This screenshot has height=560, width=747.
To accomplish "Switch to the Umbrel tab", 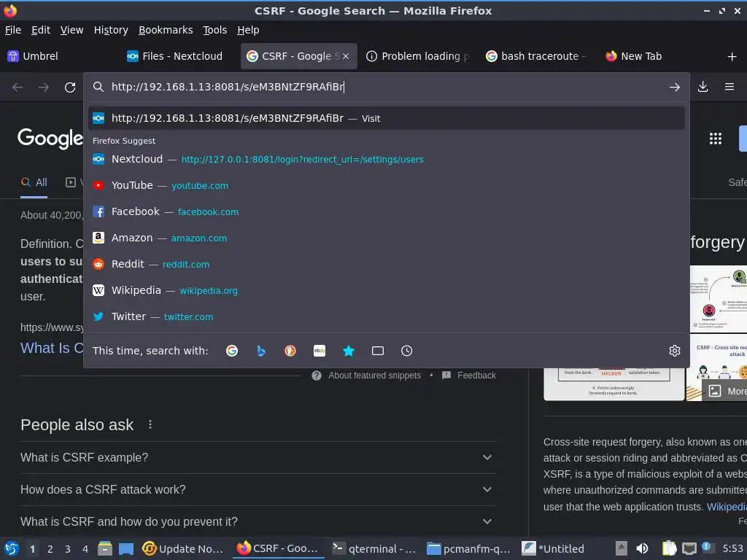I will point(60,56).
